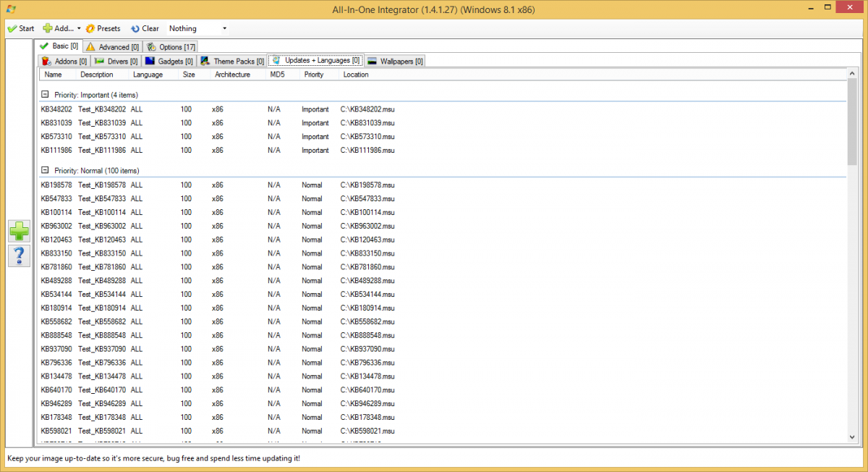Click the Test_KB547833 description cell
868x472 pixels.
pyautogui.click(x=102, y=198)
